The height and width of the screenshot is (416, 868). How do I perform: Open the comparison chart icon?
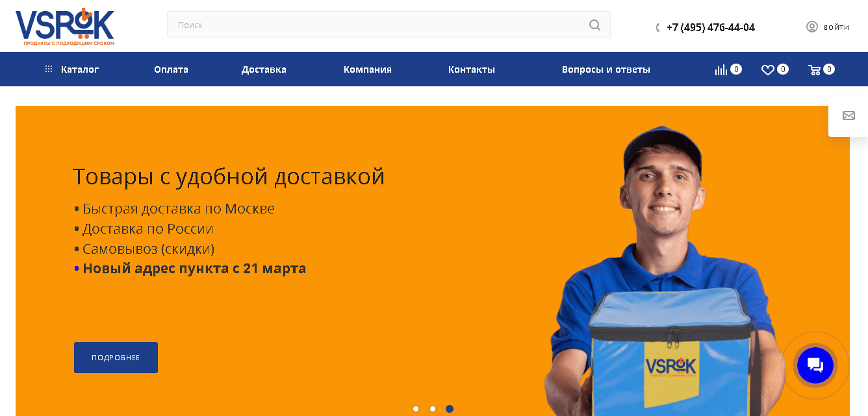pyautogui.click(x=721, y=69)
